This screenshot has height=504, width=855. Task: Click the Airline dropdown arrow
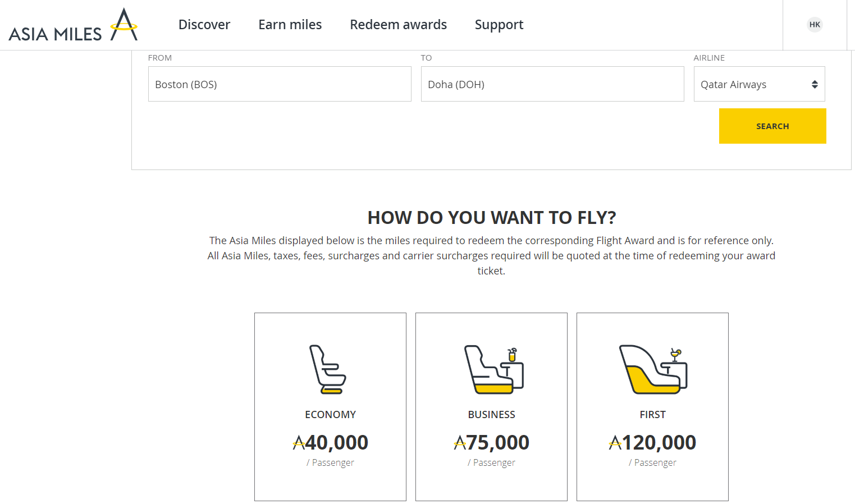click(815, 84)
